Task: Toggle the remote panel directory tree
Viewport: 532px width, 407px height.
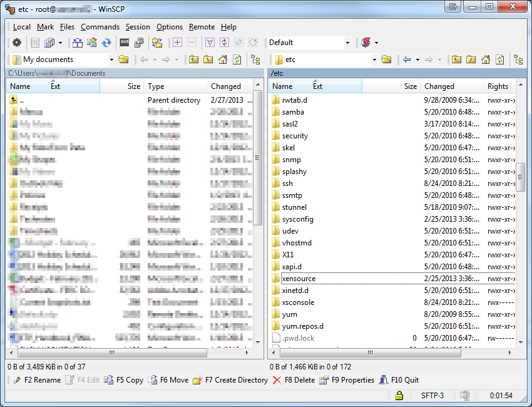Action: click(518, 59)
